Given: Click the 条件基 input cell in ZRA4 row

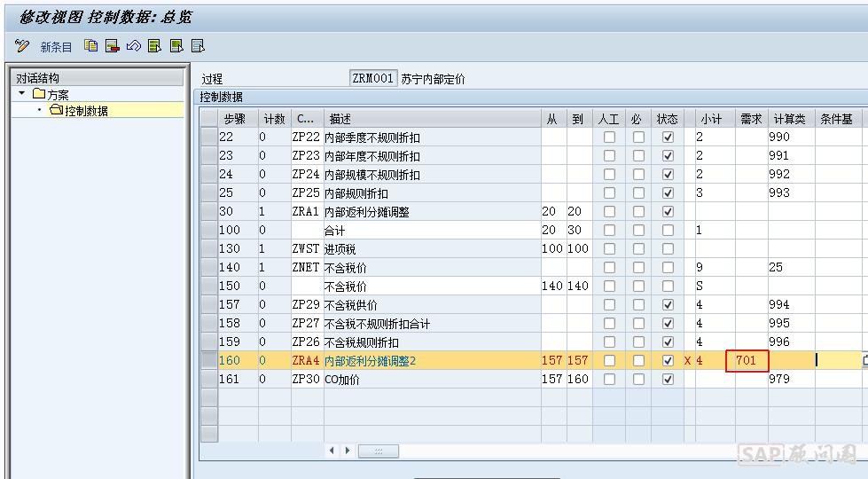Looking at the screenshot, I should (x=838, y=360).
